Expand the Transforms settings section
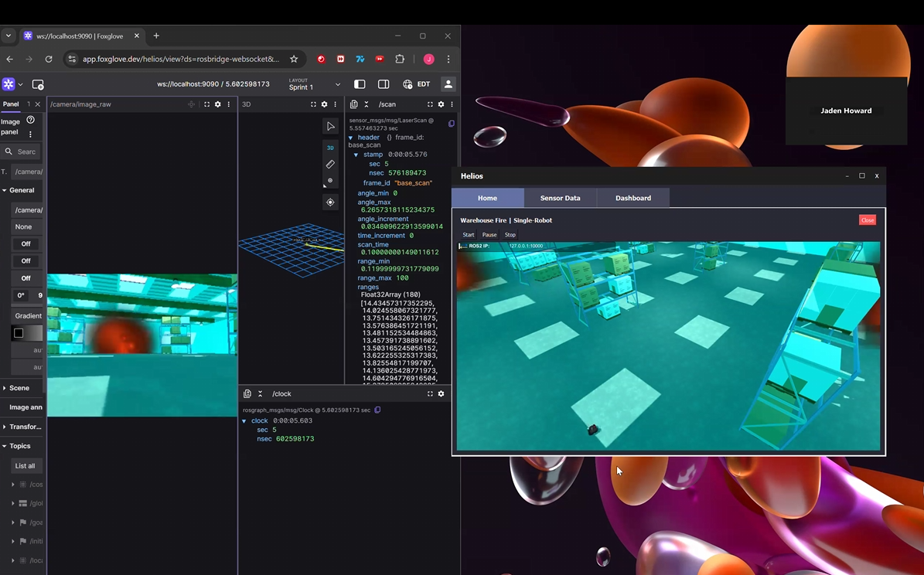The height and width of the screenshot is (575, 924). (x=22, y=427)
